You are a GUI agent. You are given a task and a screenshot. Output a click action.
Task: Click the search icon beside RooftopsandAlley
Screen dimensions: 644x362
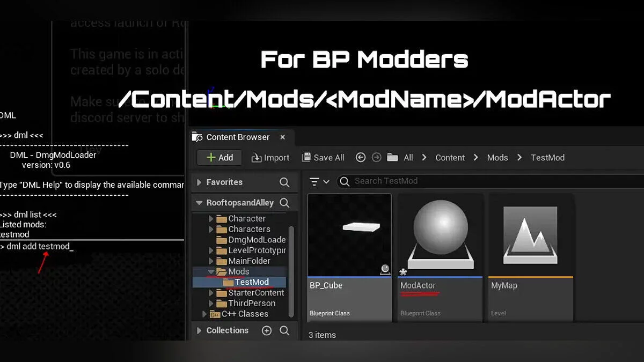pyautogui.click(x=284, y=203)
